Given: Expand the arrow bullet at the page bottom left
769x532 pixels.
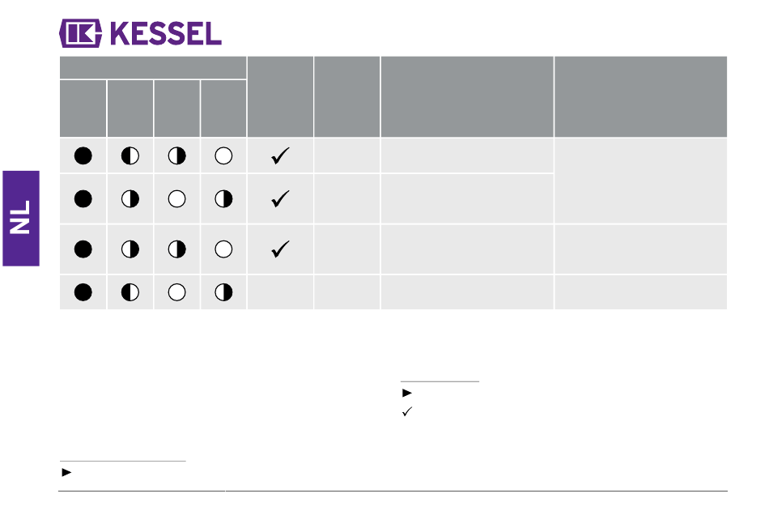Looking at the screenshot, I should coord(66,473).
